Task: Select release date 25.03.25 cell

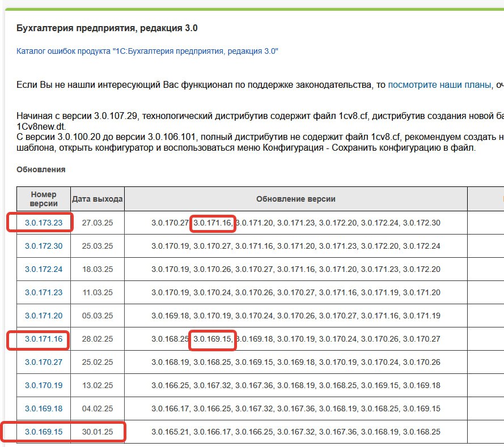Action: point(98,246)
